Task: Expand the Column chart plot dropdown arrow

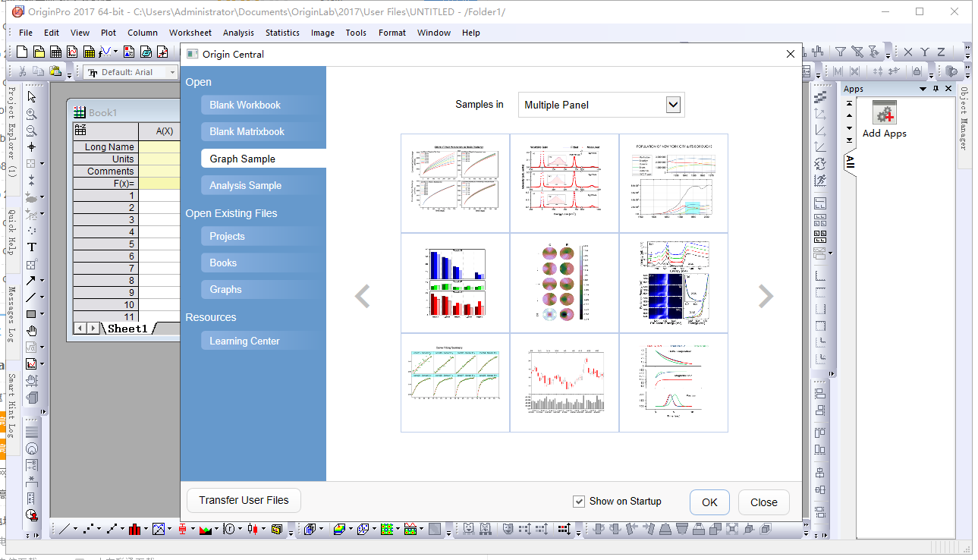Action: [x=146, y=530]
